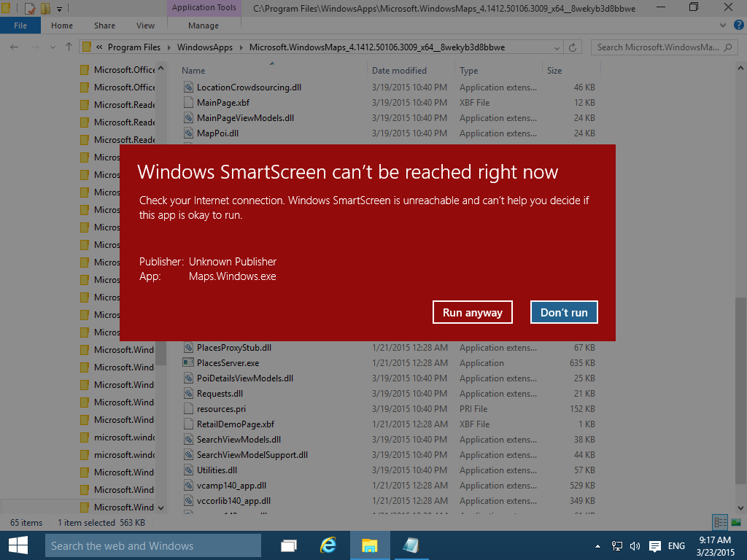This screenshot has width=747, height=560.
Task: Click the notepad-style app on the taskbar
Action: tap(411, 545)
